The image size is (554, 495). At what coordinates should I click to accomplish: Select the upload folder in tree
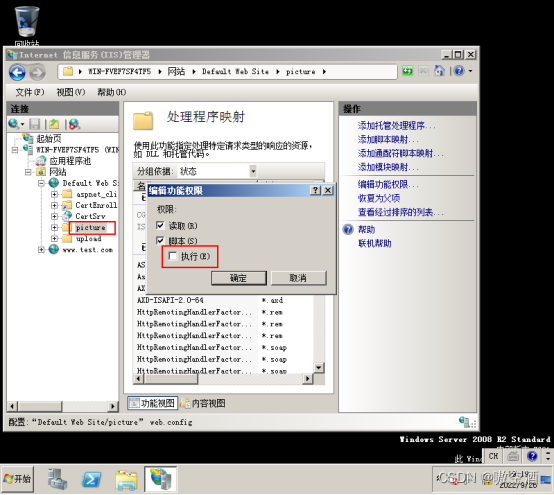click(89, 238)
